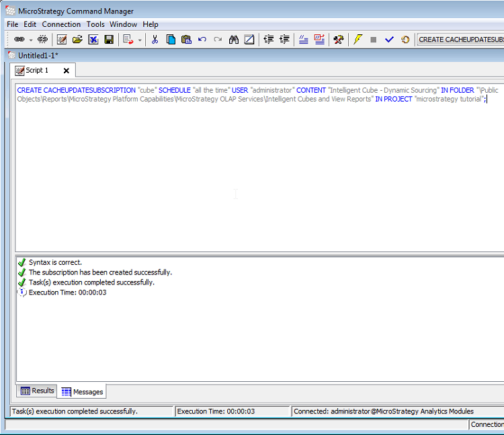Open the connect icon's dropdown arrow
504x435 pixels.
pyautogui.click(x=30, y=40)
